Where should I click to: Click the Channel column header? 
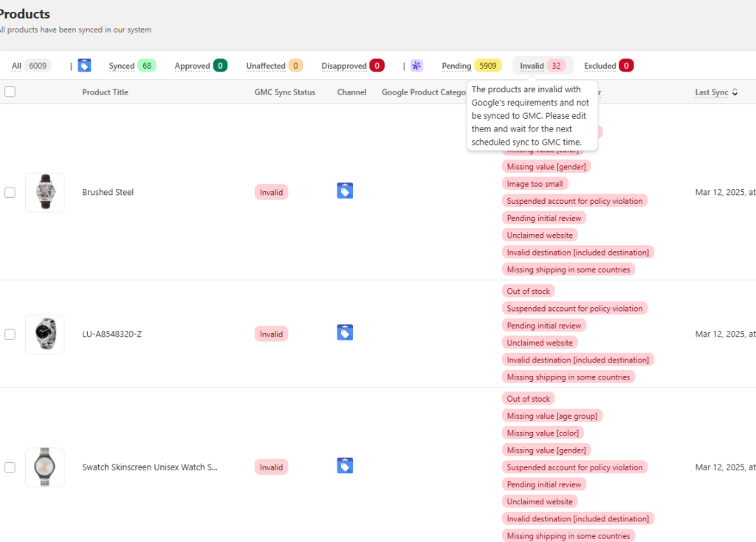coord(351,92)
